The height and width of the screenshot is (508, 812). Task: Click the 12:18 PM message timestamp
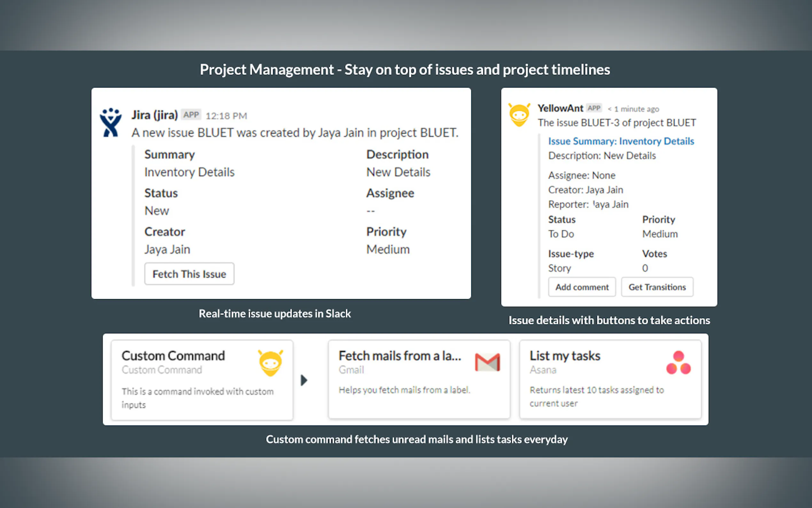click(x=226, y=116)
